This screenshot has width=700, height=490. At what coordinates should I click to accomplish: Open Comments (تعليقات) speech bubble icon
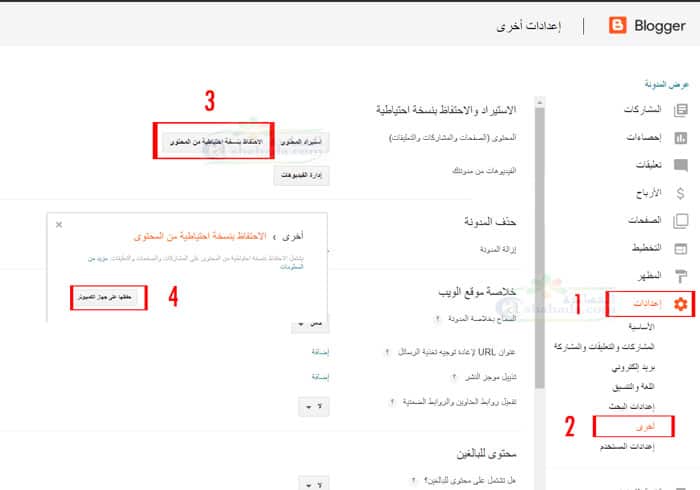[x=681, y=165]
